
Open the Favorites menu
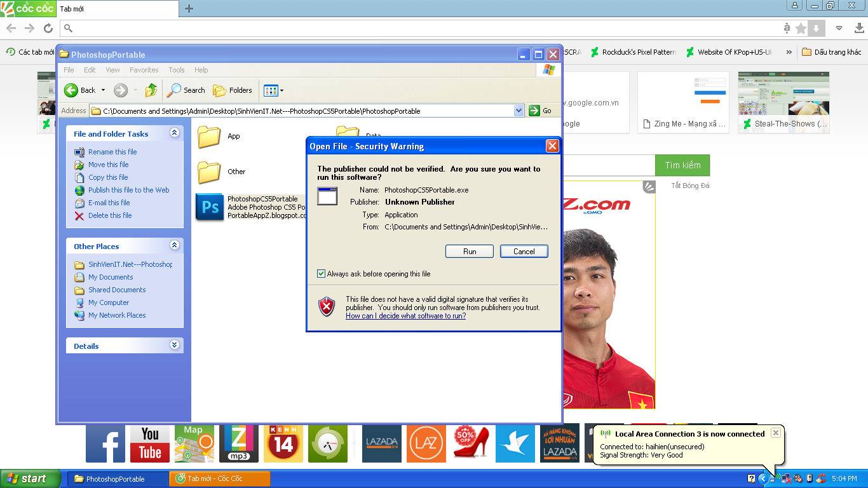144,70
